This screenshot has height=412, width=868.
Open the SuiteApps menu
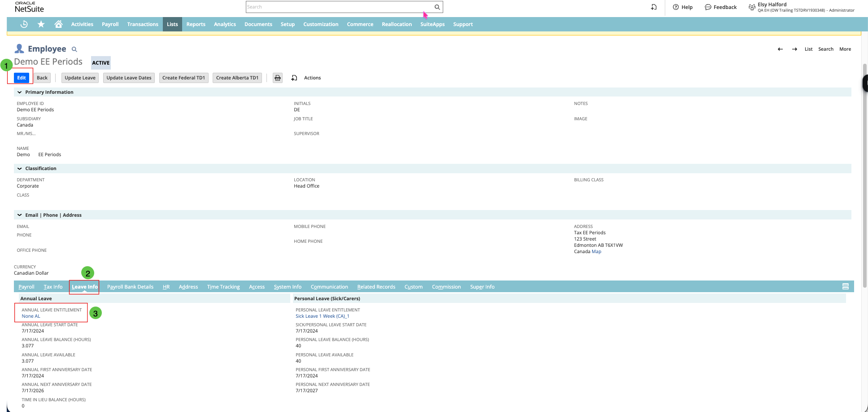[432, 24]
